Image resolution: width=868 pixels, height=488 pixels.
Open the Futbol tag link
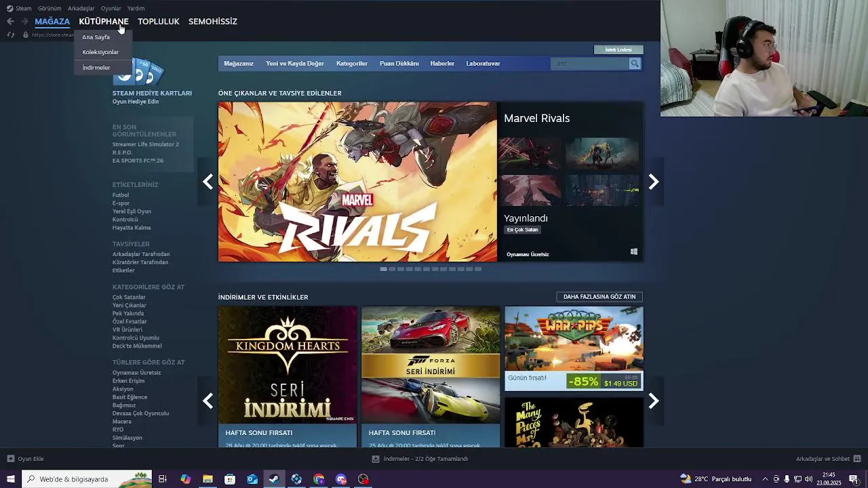(121, 195)
